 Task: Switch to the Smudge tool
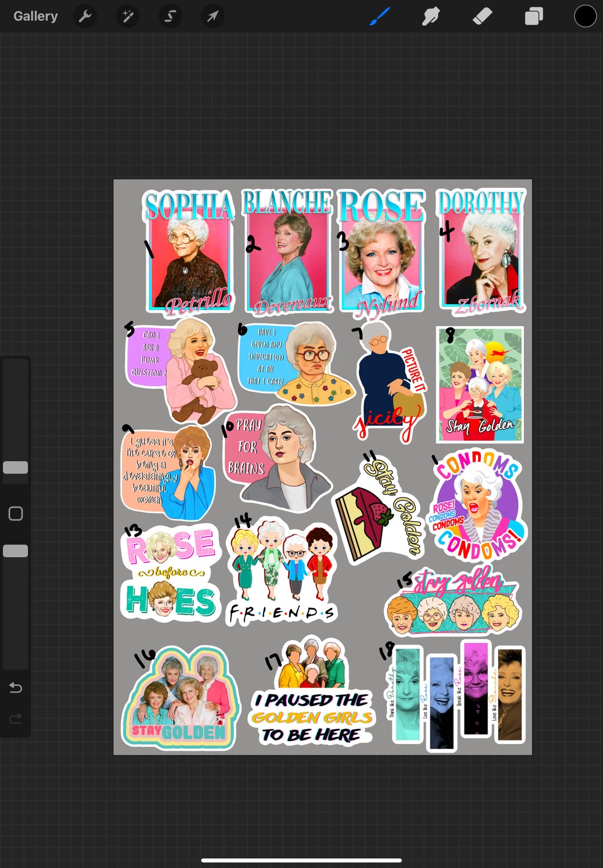[x=429, y=16]
